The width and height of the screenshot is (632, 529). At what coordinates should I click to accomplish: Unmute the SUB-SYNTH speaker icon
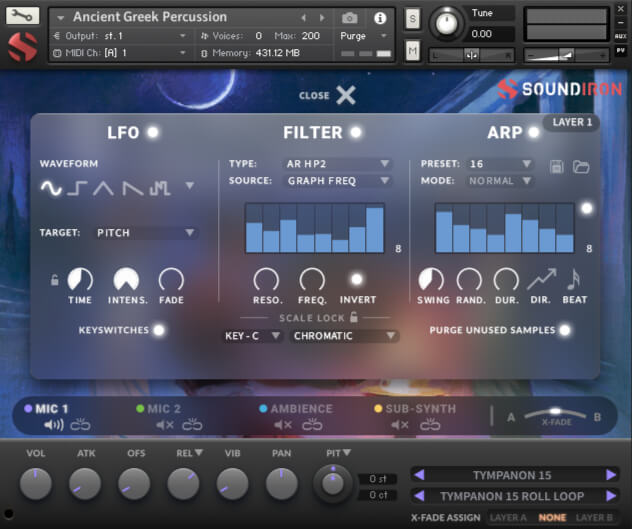(x=400, y=425)
